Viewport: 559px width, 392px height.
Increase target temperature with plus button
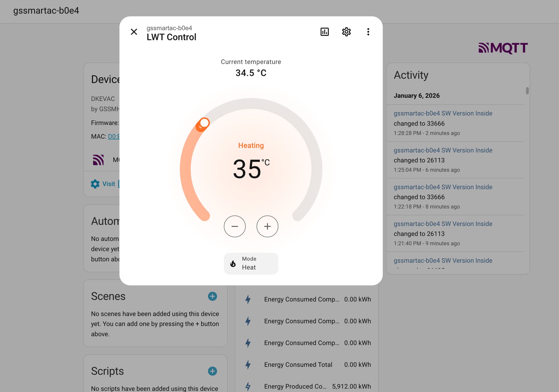coord(267,226)
